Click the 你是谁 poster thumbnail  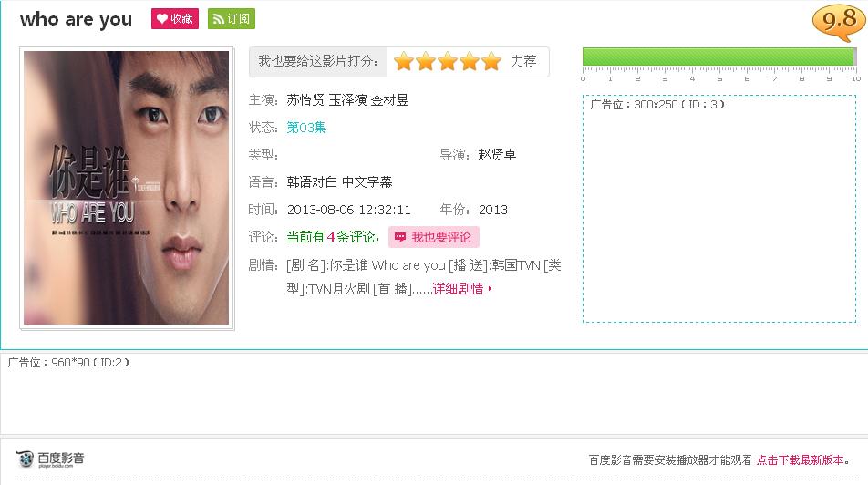[x=126, y=188]
